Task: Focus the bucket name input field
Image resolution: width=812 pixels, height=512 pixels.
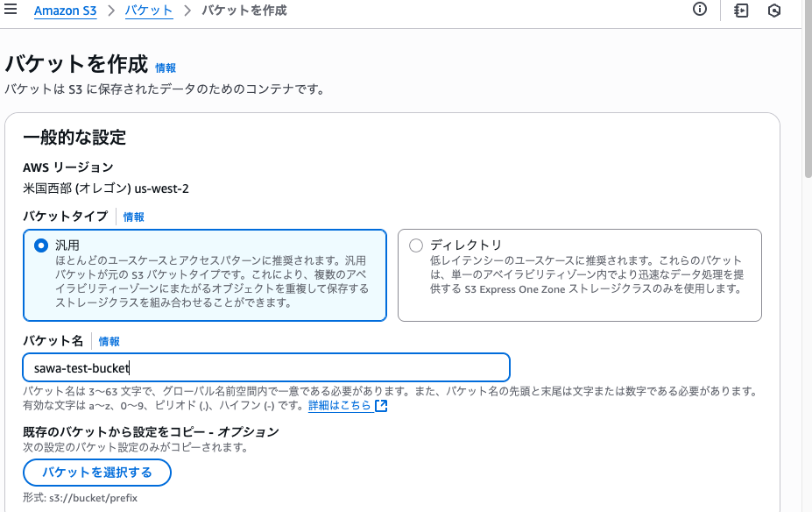Action: 266,368
